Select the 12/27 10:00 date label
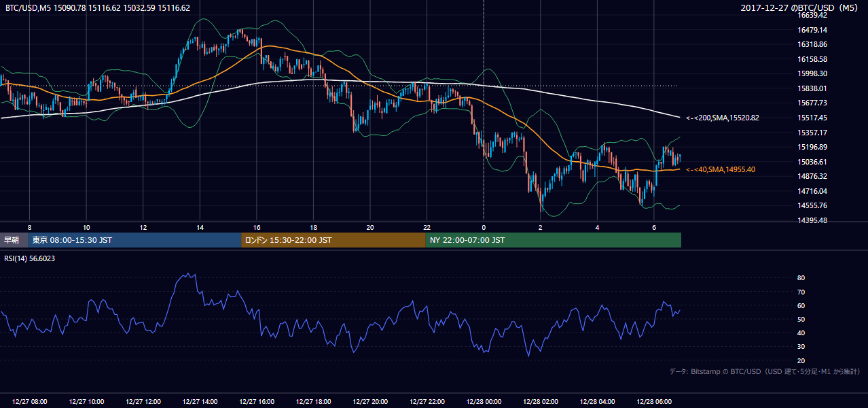Viewport: 868px width, 408px height. (x=86, y=402)
